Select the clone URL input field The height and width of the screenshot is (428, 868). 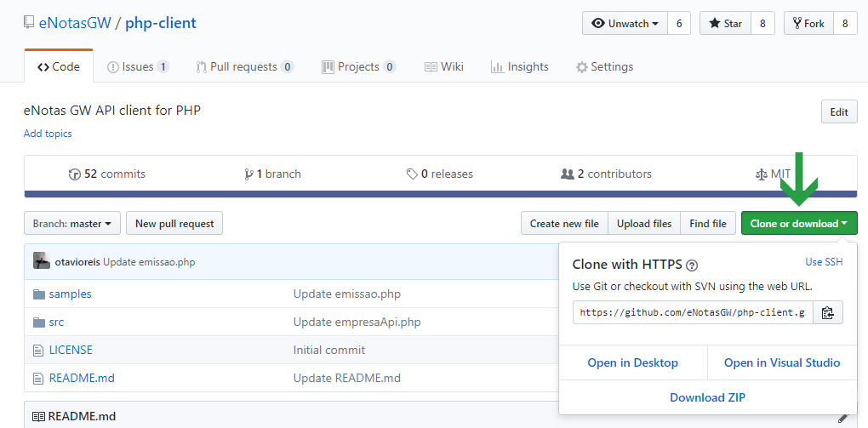(x=693, y=312)
